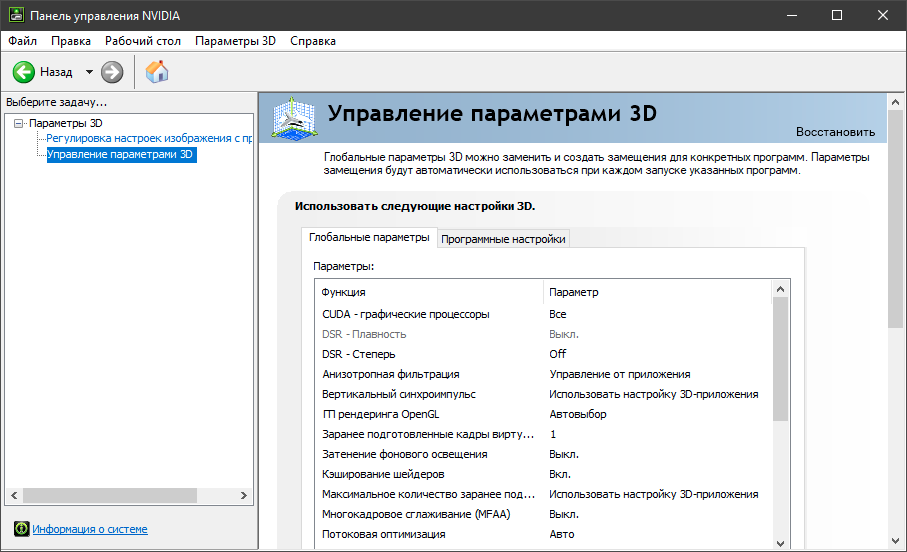Open the Рабочий стол menu
This screenshot has height=552, width=907.
tap(143, 41)
